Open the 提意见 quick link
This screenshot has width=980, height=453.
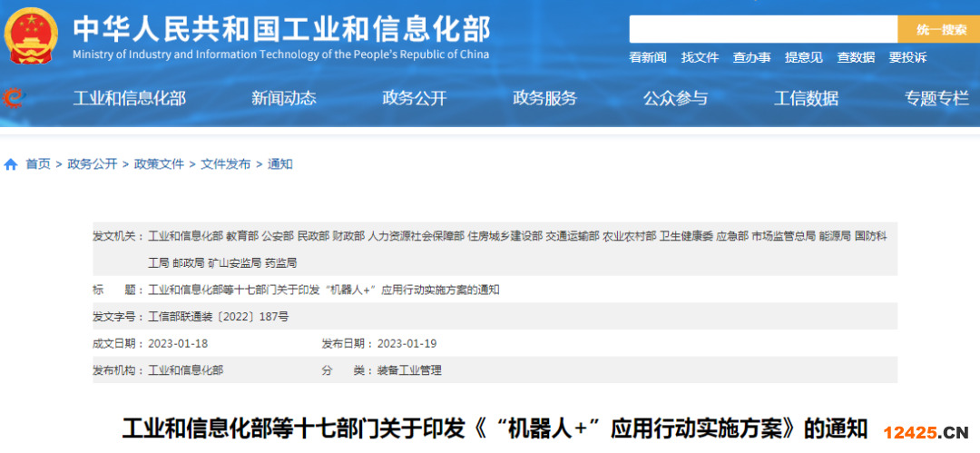804,57
